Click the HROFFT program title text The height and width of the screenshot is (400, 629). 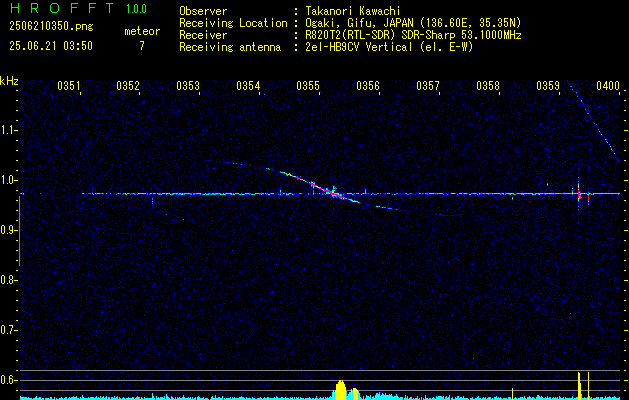click(61, 8)
